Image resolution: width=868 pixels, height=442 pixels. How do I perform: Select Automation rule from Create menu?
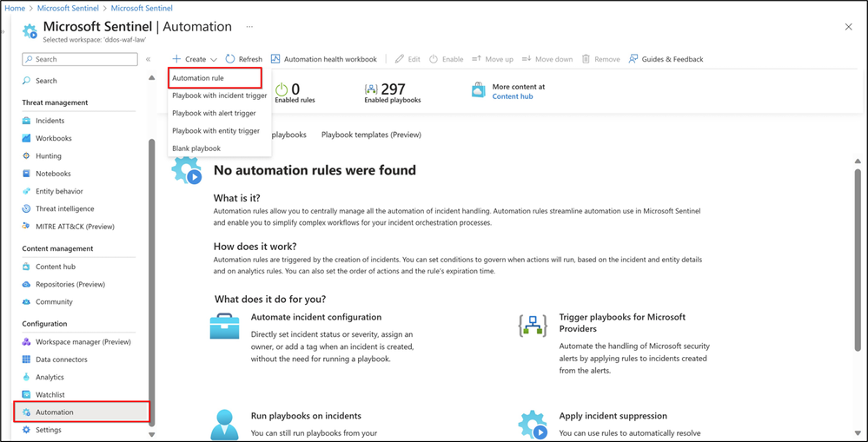coord(214,78)
